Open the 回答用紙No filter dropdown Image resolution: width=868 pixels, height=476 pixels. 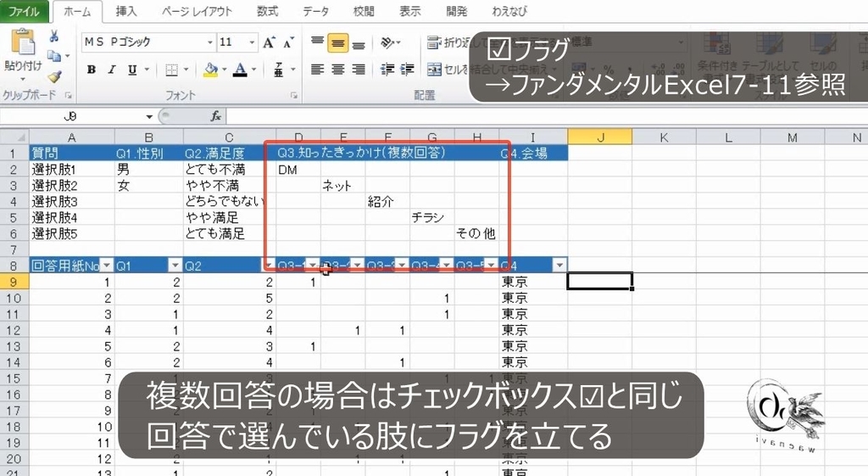pos(108,266)
